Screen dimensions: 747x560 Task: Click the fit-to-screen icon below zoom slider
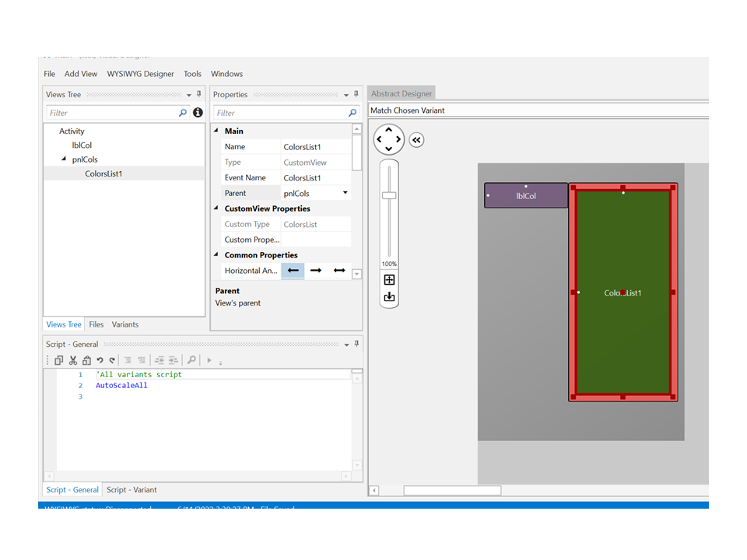tap(389, 280)
